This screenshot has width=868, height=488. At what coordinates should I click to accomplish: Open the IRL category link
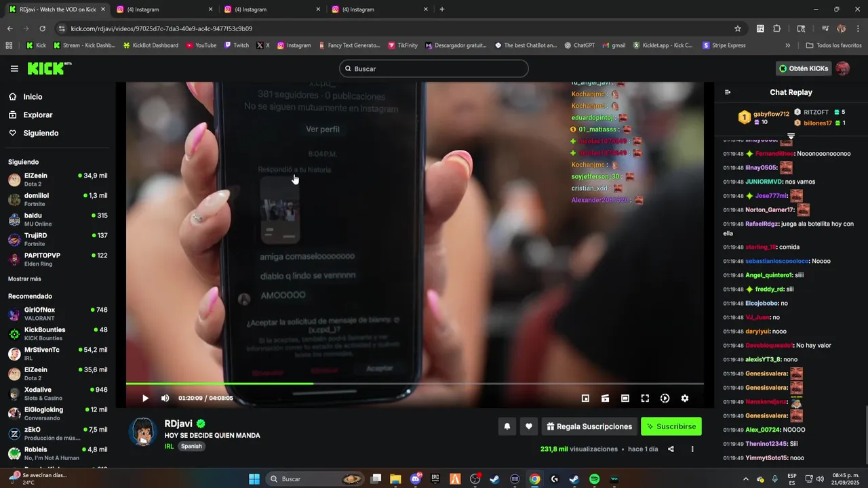click(169, 447)
